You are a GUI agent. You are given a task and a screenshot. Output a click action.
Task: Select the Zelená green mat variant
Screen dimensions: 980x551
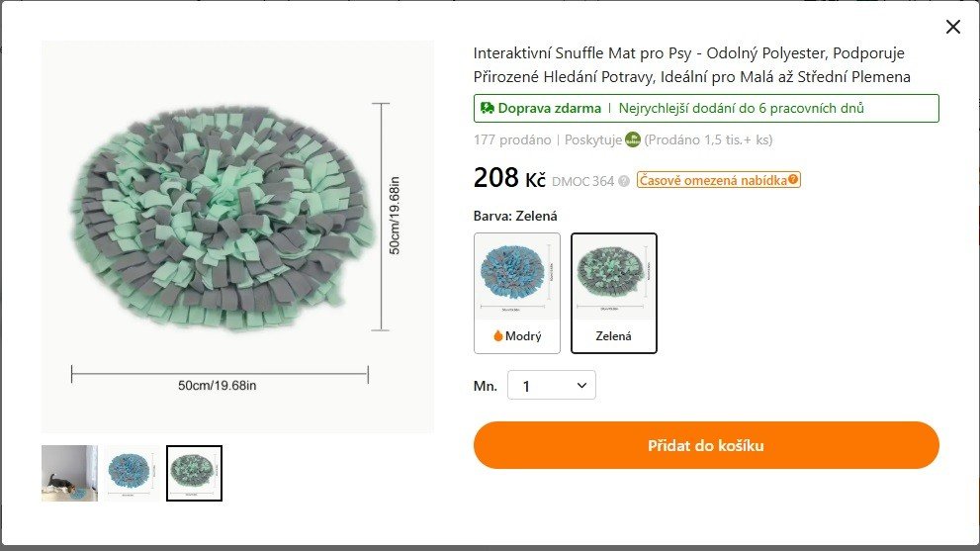coord(613,292)
